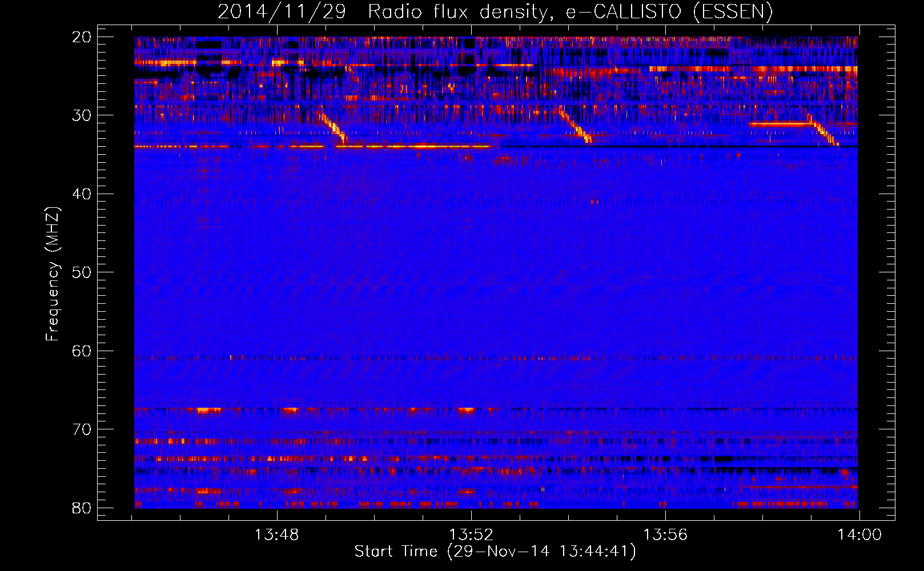Click the '13:56' time tick label
924x571 pixels.
(665, 535)
